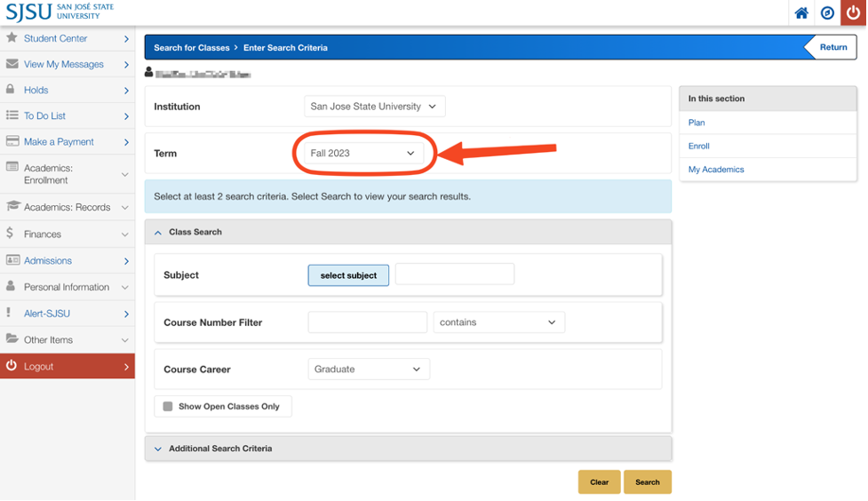Click the Make a Payment card icon
868x501 pixels.
coord(12,141)
